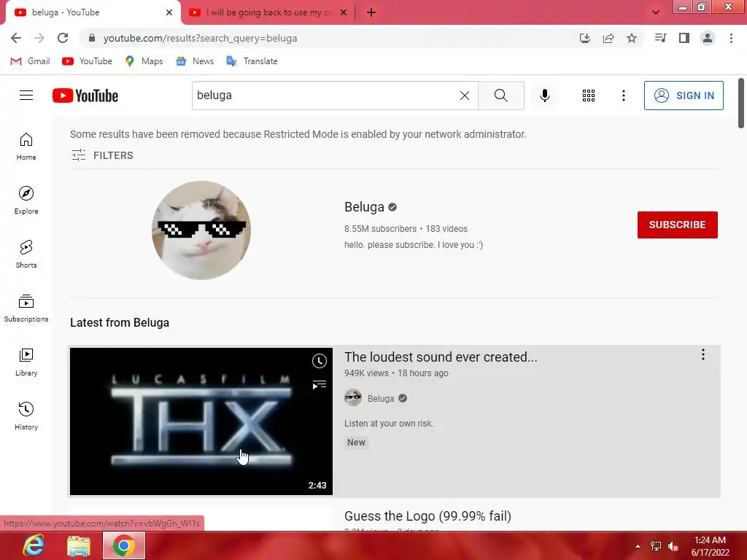
Task: Switch to the beluga - YouTube tab
Action: [x=90, y=12]
